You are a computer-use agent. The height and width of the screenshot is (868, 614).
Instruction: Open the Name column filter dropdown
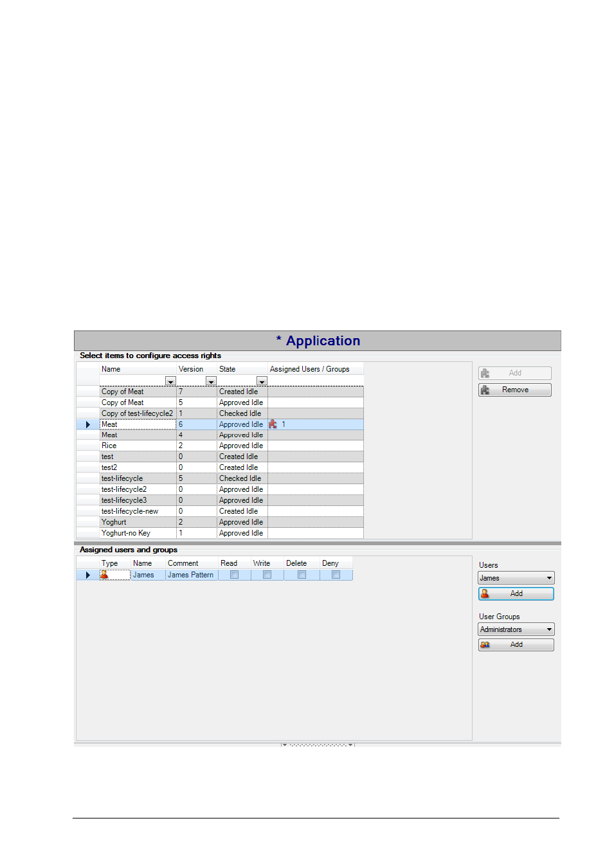(x=170, y=381)
